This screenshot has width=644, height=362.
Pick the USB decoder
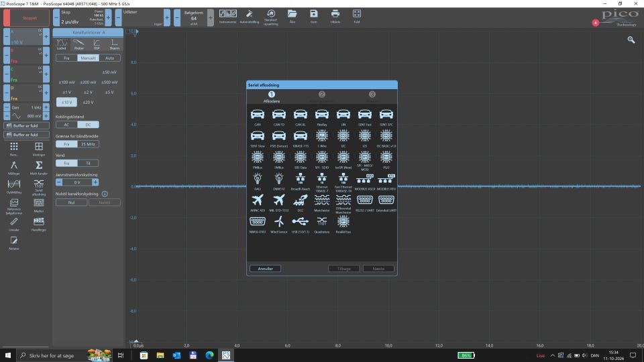click(x=301, y=222)
